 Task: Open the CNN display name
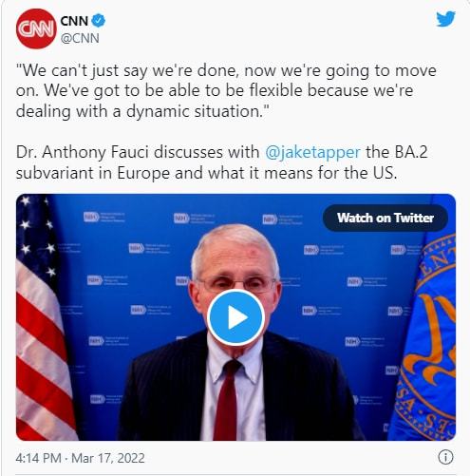74,21
